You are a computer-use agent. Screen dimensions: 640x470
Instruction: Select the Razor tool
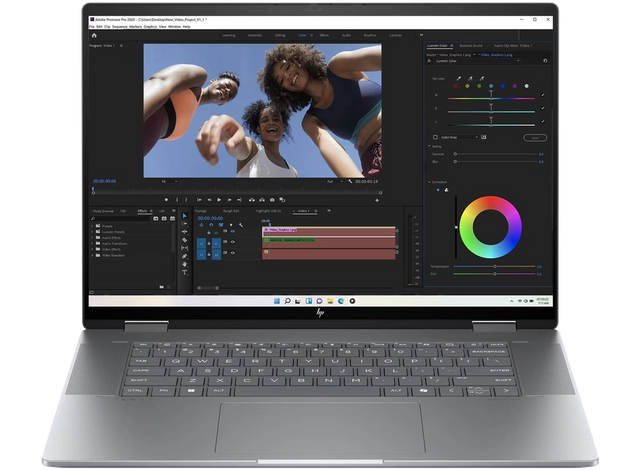pos(184,240)
